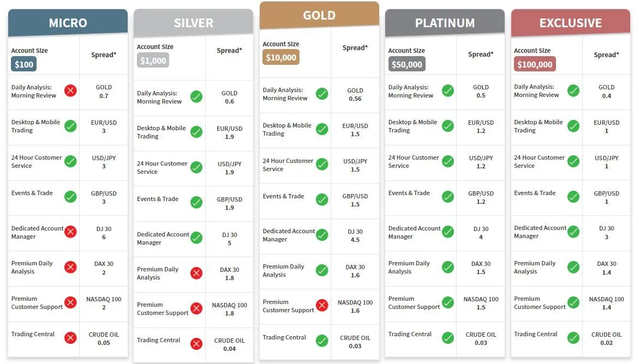Image resolution: width=640 pixels, height=364 pixels.
Task: Click Platinum Dedicated Account Manager green checkmark
Action: click(448, 232)
